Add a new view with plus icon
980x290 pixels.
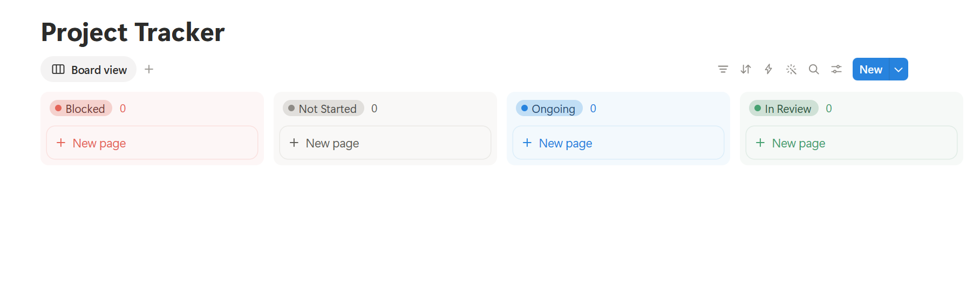click(149, 69)
